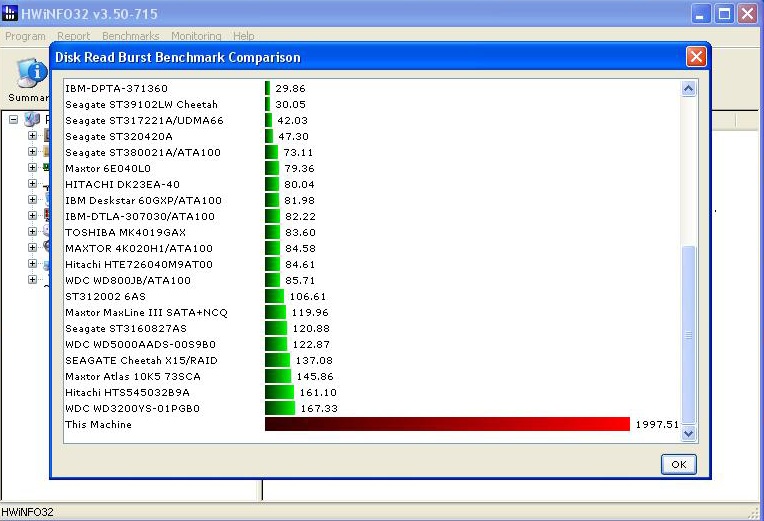Click the benchmark list scrollbar thumb
Image resolution: width=764 pixels, height=521 pixels.
click(x=688, y=335)
